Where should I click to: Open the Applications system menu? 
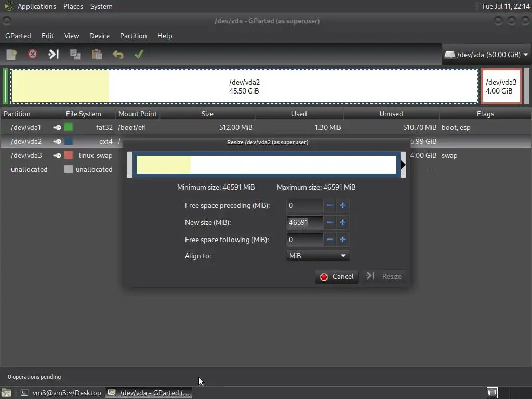pyautogui.click(x=37, y=6)
